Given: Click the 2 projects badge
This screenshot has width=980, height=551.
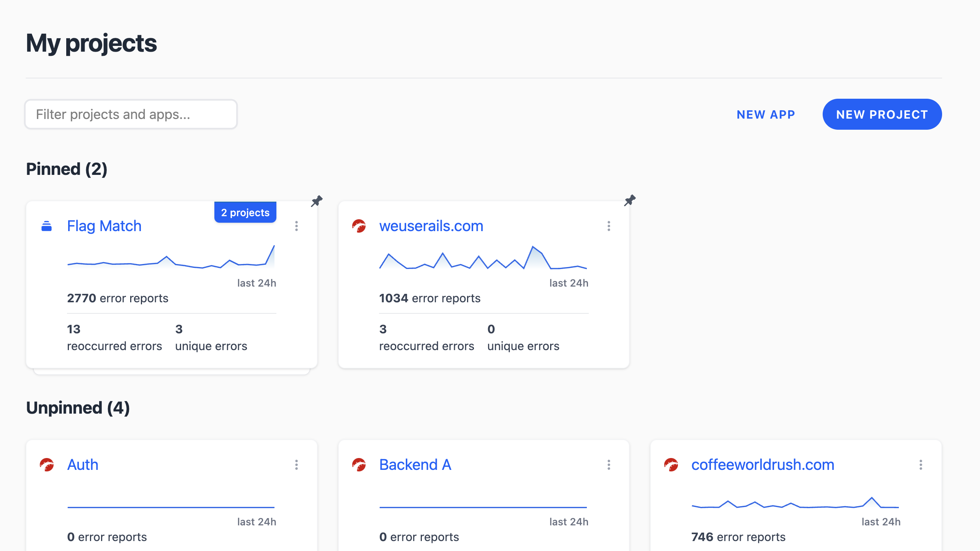Looking at the screenshot, I should 245,212.
